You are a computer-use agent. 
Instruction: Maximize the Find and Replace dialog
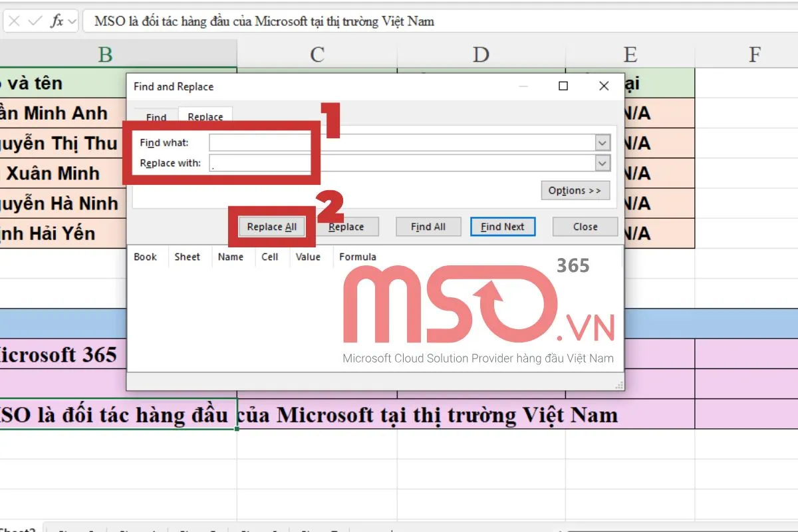(563, 86)
